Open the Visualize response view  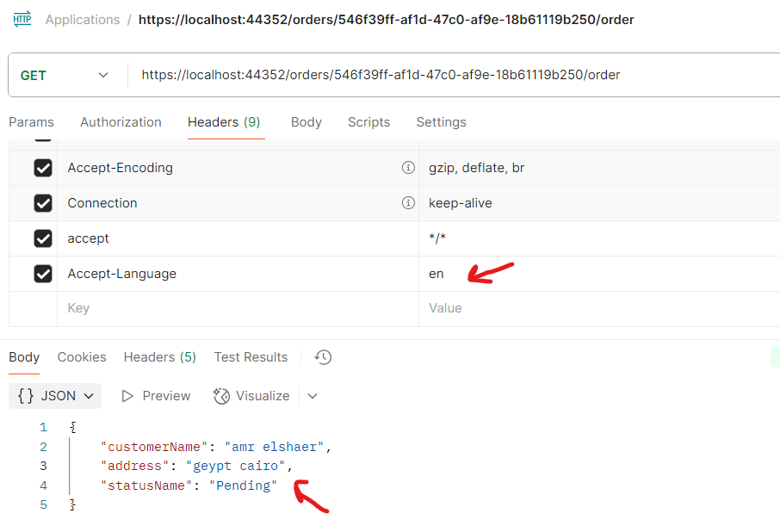tap(251, 396)
